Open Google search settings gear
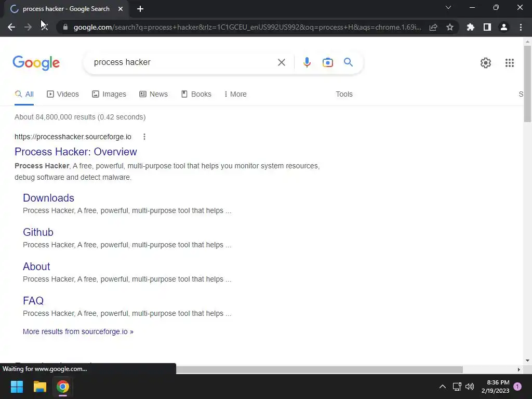This screenshot has height=399, width=532. click(486, 63)
